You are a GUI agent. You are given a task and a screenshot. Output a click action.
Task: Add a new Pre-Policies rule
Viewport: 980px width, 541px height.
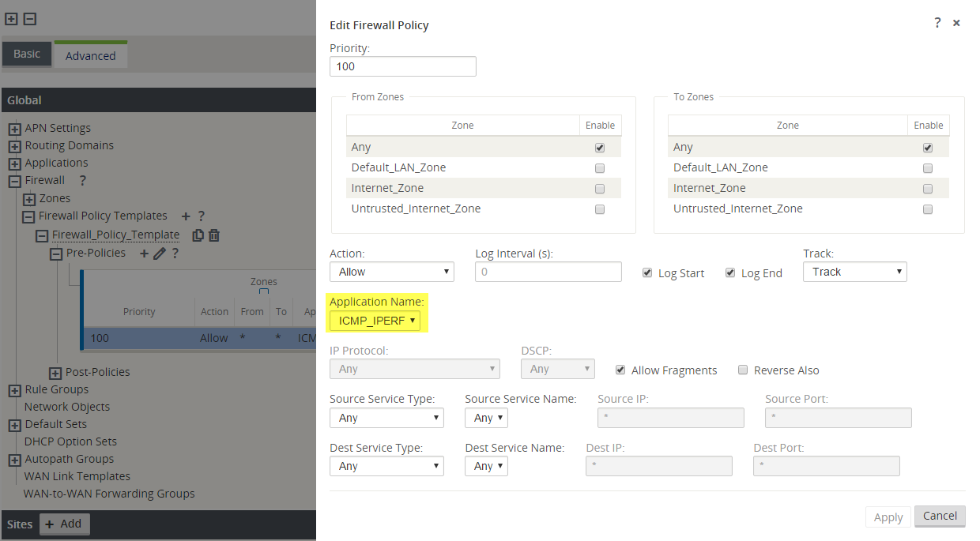click(144, 254)
